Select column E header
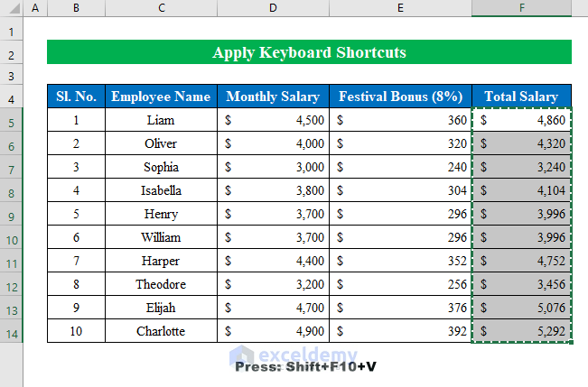This screenshot has width=588, height=387. tap(401, 8)
